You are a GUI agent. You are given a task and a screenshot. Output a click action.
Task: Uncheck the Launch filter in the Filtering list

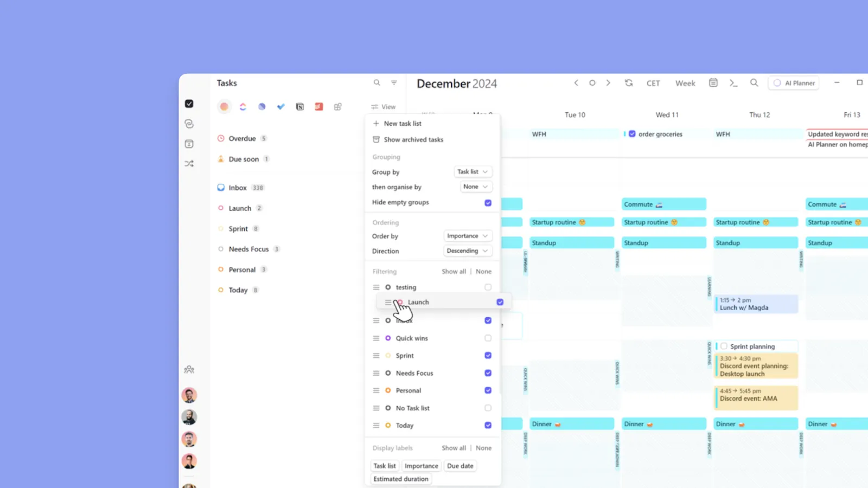pos(499,302)
